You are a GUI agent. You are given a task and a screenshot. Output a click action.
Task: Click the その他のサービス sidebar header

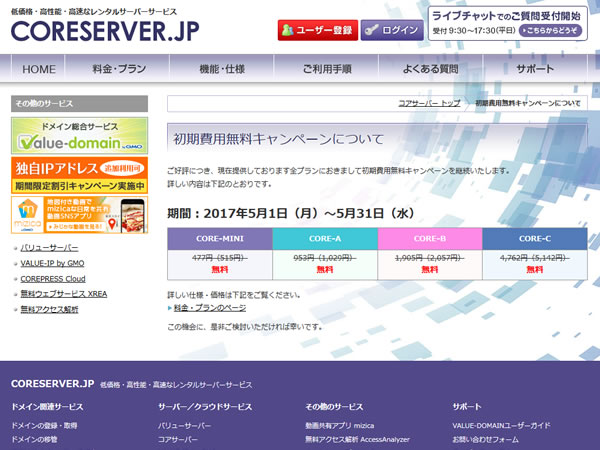pos(80,104)
